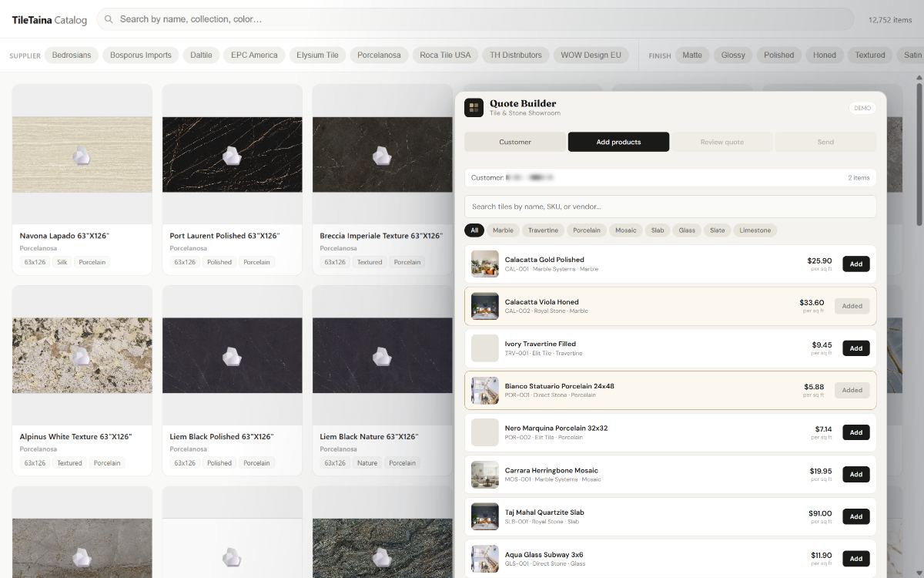Click the catalog search magnifier icon

click(109, 19)
